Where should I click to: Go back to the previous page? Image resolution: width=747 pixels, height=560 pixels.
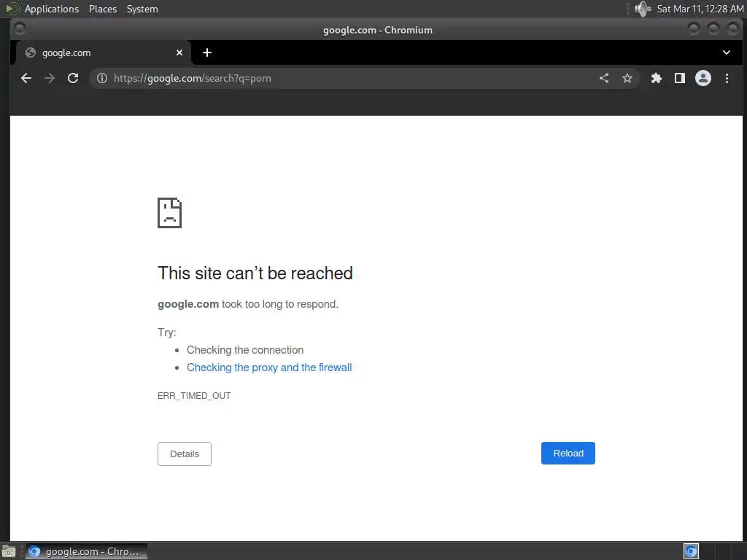click(26, 78)
